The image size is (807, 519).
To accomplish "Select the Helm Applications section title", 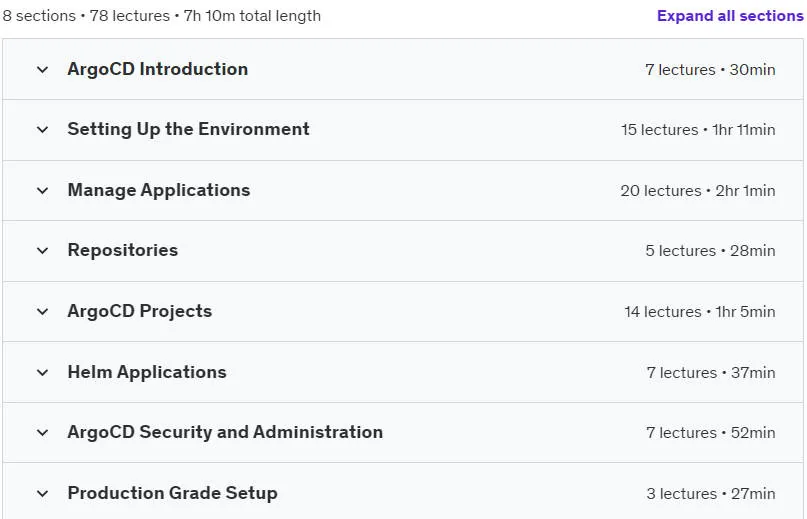I will pyautogui.click(x=147, y=372).
